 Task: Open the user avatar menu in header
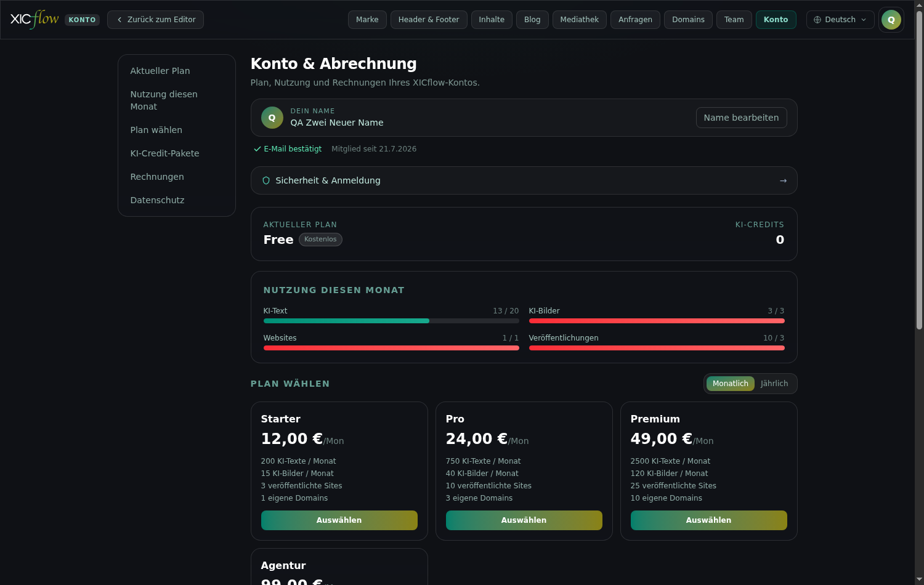[x=891, y=20]
